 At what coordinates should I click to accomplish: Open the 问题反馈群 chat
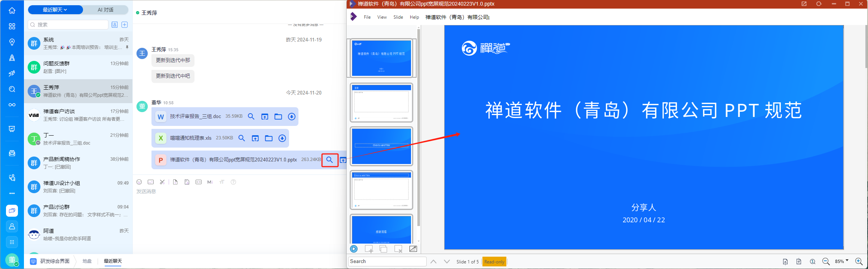[79, 67]
